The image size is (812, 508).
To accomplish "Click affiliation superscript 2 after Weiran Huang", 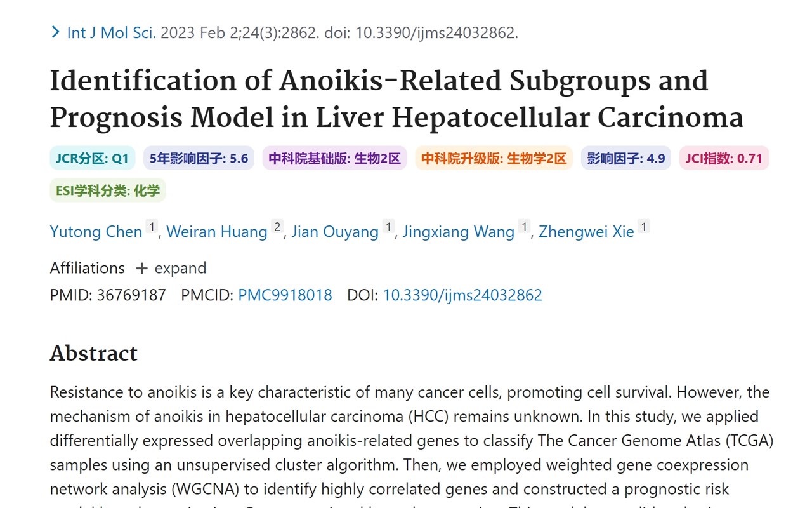I will click(277, 227).
